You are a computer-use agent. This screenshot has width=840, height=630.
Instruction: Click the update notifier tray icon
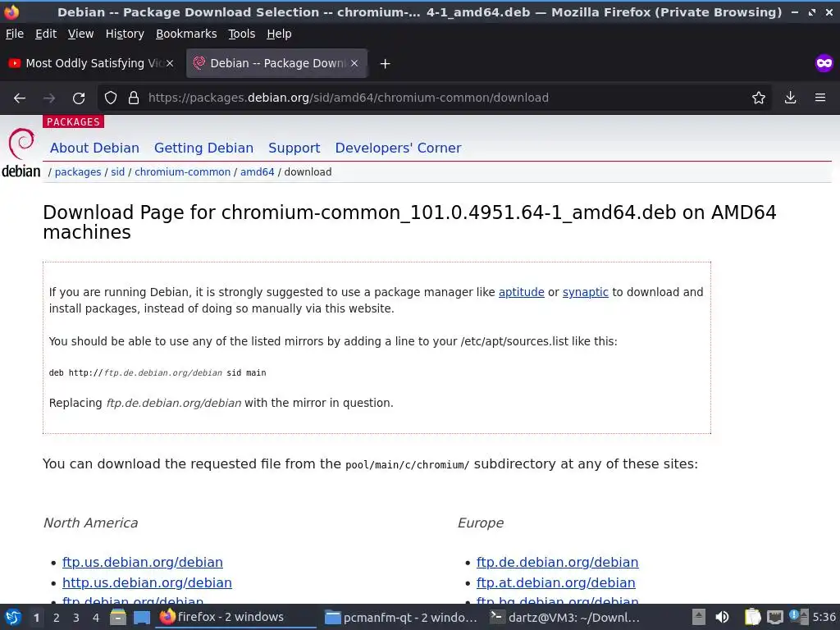coord(798,617)
